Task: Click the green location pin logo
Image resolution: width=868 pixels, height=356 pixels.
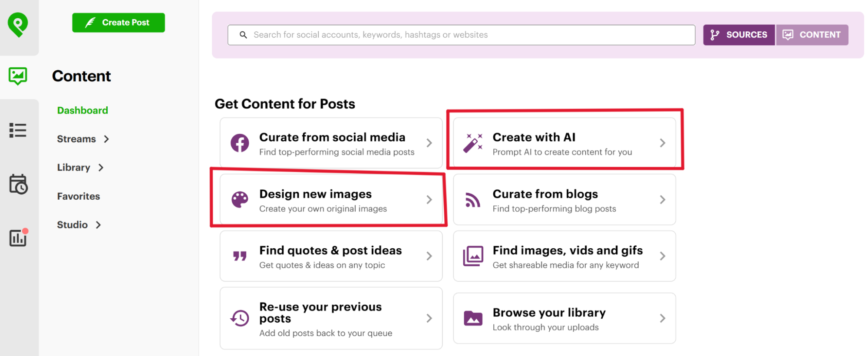Action: tap(18, 24)
